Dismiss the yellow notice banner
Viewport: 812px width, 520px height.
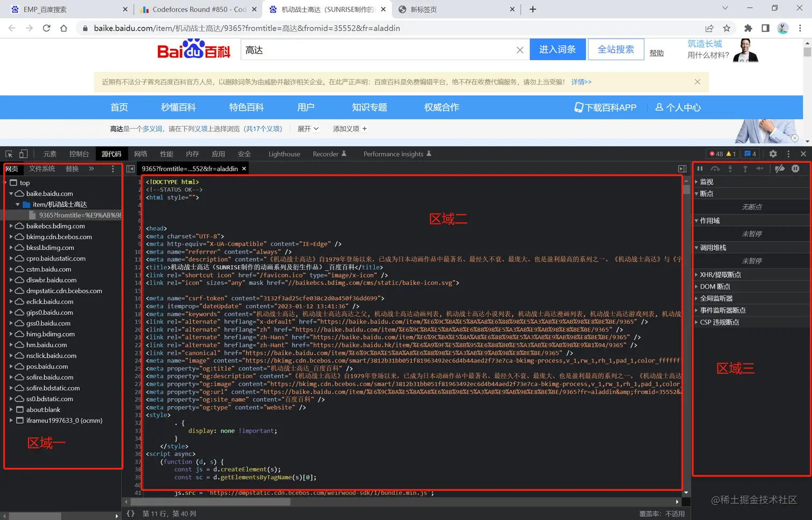[x=697, y=82]
